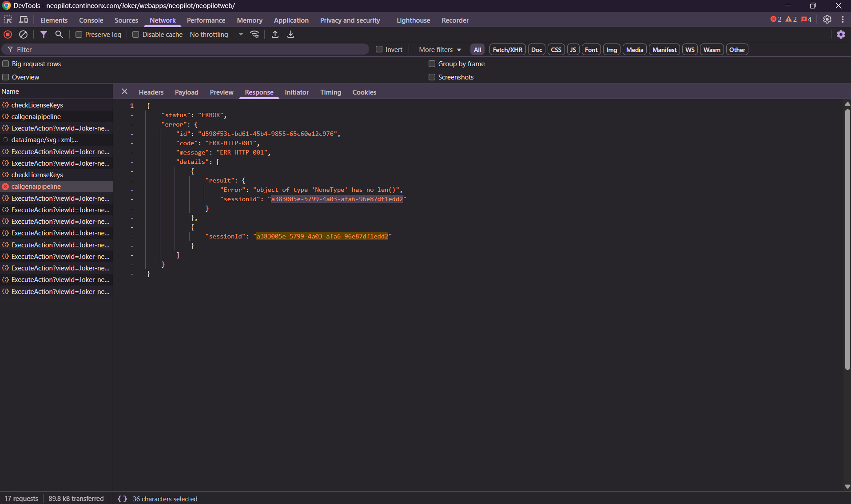851x504 pixels.
Task: Open the Headers tab of the request
Action: [x=151, y=92]
